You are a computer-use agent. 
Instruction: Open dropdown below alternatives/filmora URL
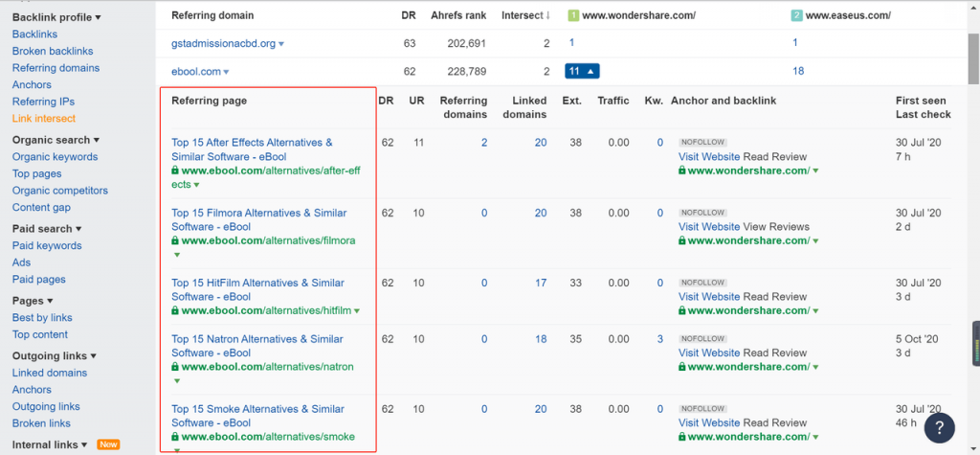click(x=176, y=256)
